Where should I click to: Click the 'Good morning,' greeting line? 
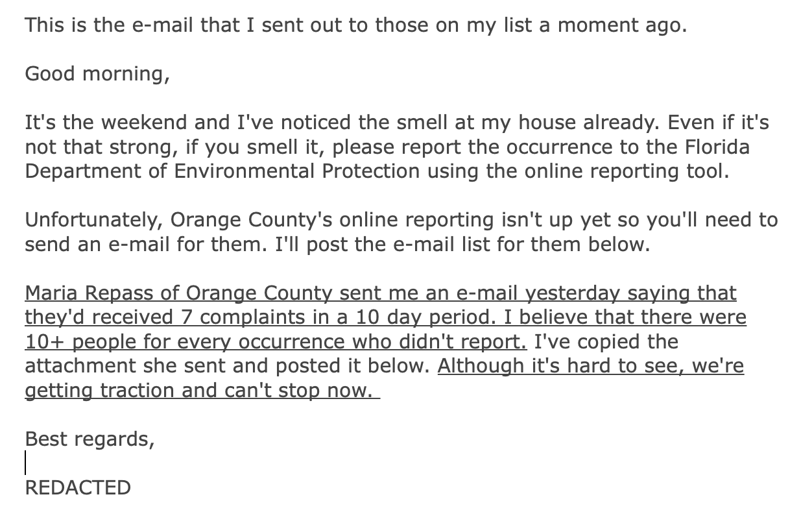[97, 74]
